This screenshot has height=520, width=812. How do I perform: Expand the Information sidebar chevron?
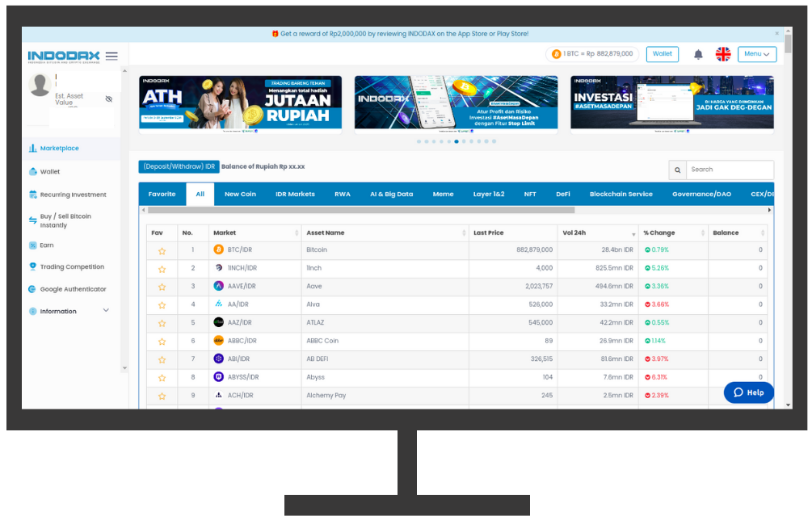click(x=106, y=310)
